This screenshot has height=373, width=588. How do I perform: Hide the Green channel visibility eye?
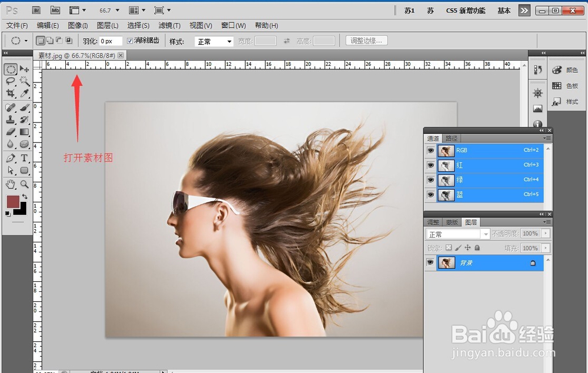(x=430, y=180)
